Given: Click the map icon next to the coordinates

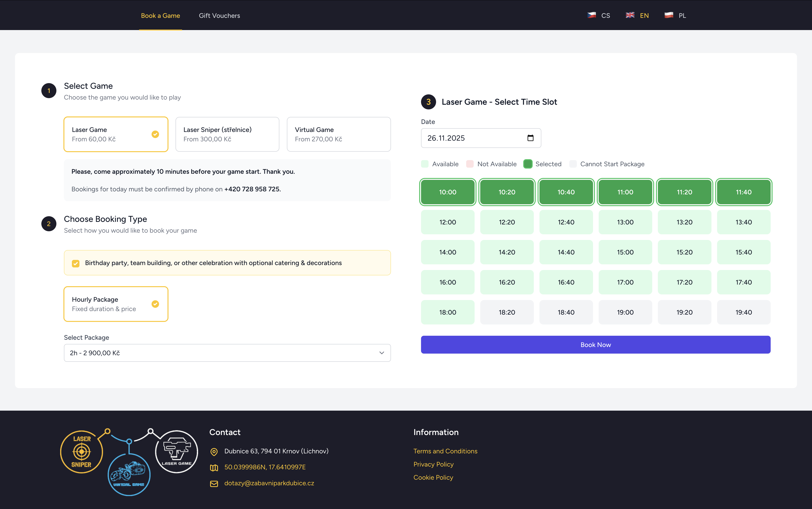Looking at the screenshot, I should pyautogui.click(x=214, y=468).
